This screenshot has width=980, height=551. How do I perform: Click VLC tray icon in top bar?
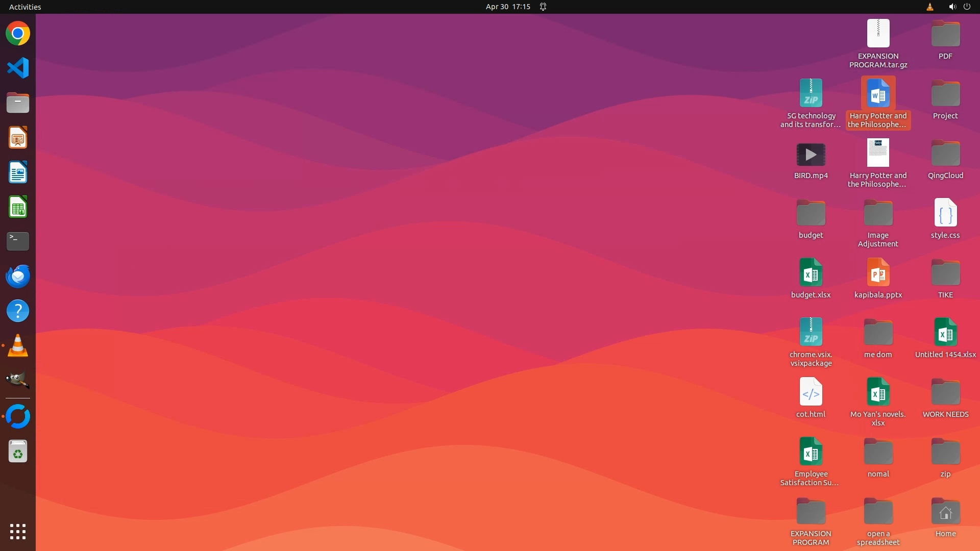click(929, 7)
